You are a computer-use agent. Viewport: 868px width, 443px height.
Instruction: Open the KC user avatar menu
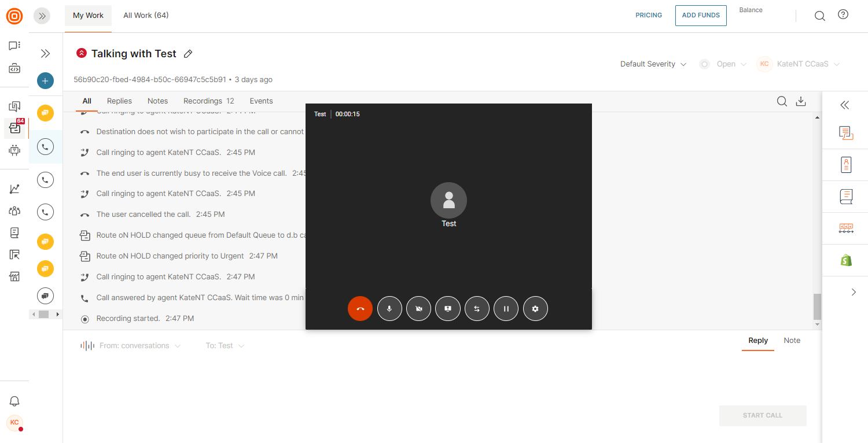pos(14,423)
